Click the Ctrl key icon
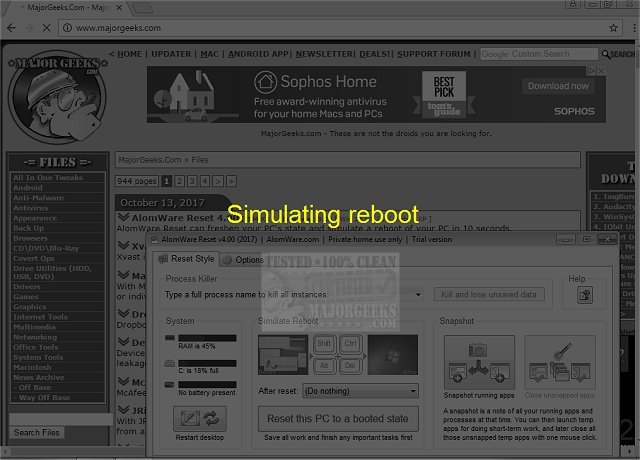Screen dimensions: 640x460 (x=350, y=344)
